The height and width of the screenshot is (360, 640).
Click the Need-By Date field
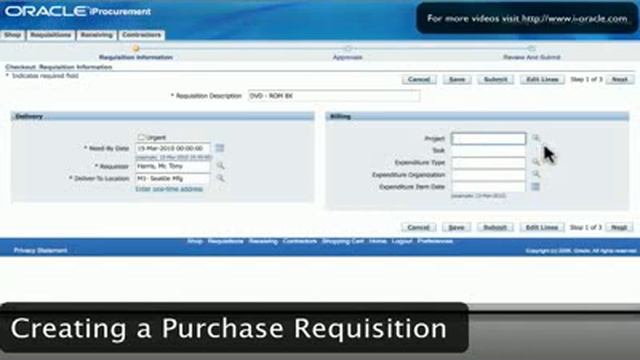173,148
